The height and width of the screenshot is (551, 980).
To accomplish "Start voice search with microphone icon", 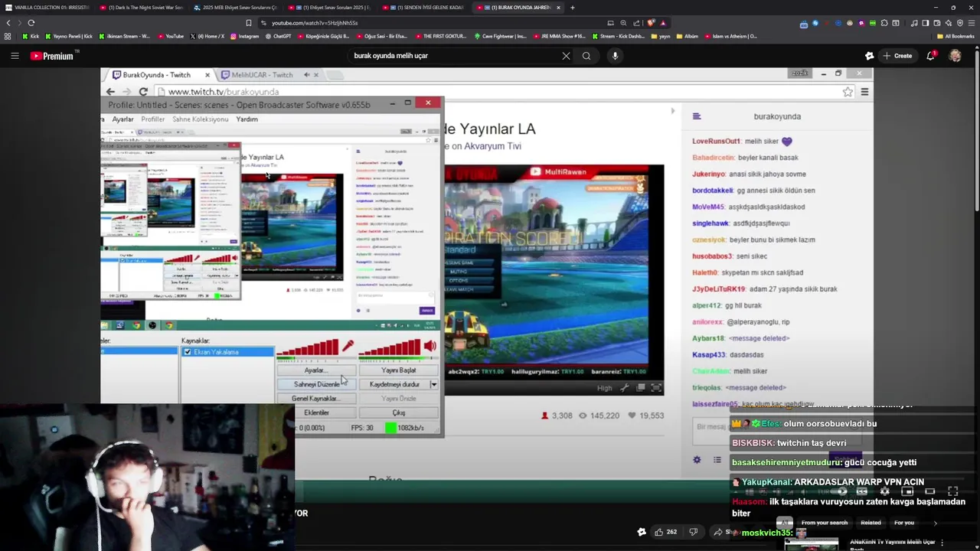I will (615, 56).
